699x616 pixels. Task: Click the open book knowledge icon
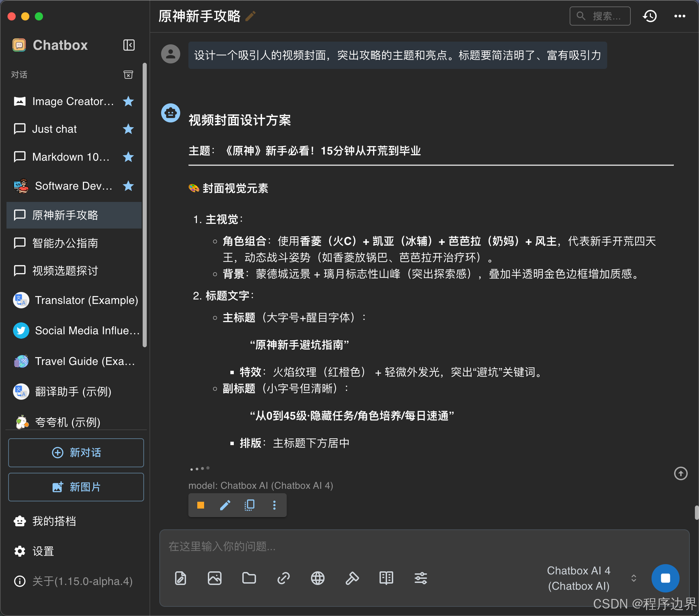[386, 578]
